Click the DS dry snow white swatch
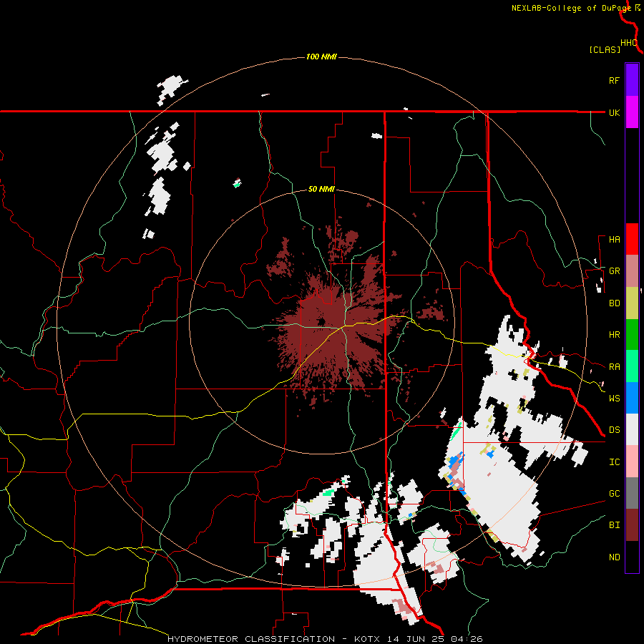This screenshot has width=644, height=644. tap(632, 429)
